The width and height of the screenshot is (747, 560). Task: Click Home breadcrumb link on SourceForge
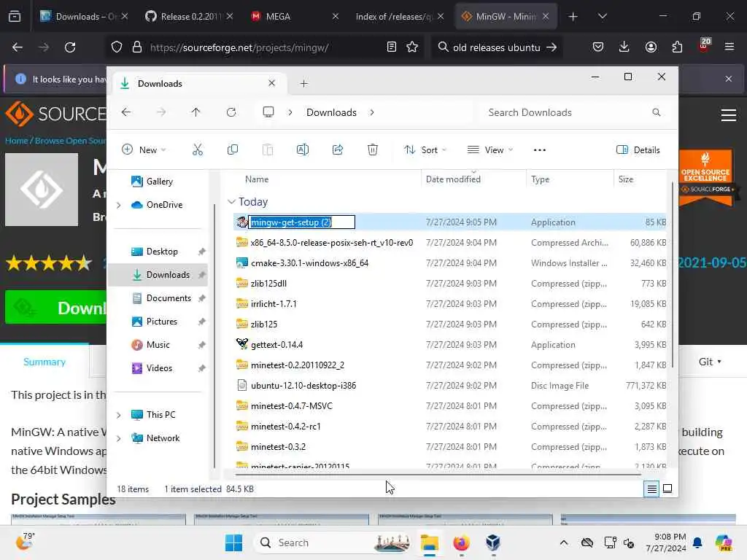(x=16, y=141)
